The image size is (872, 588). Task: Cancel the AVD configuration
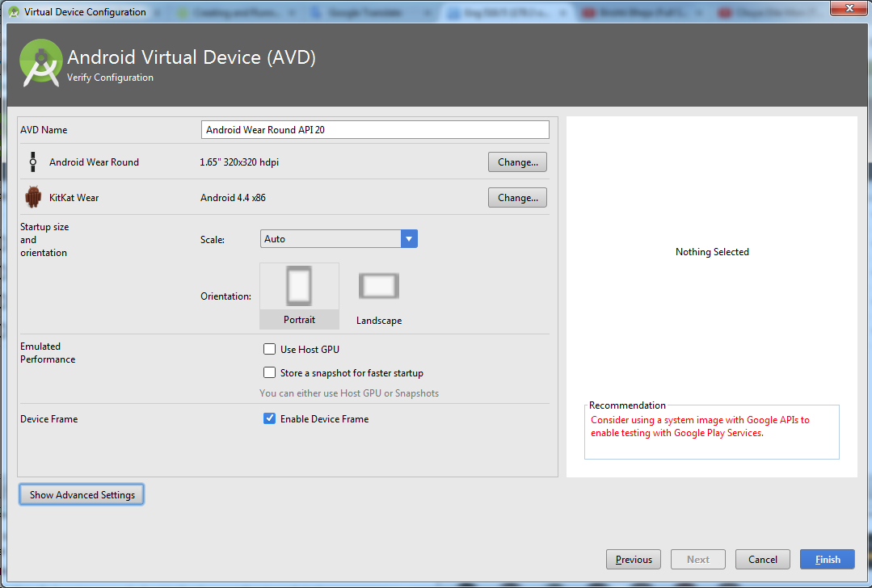point(762,559)
